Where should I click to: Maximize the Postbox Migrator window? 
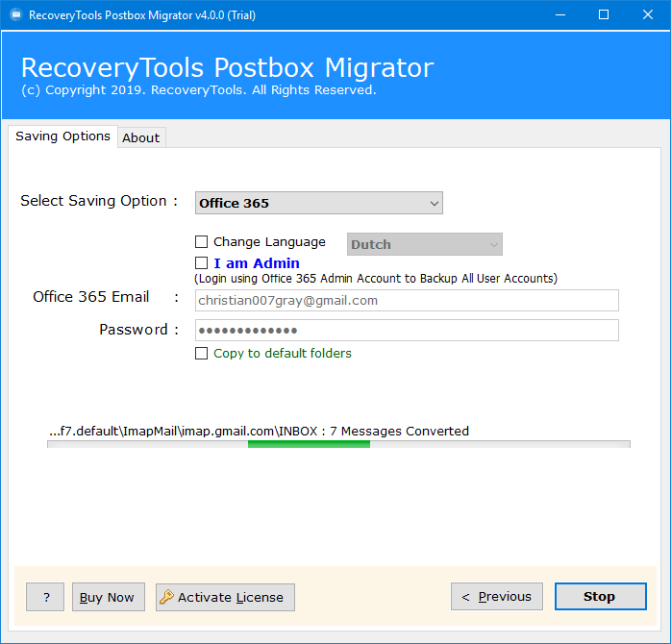604,15
